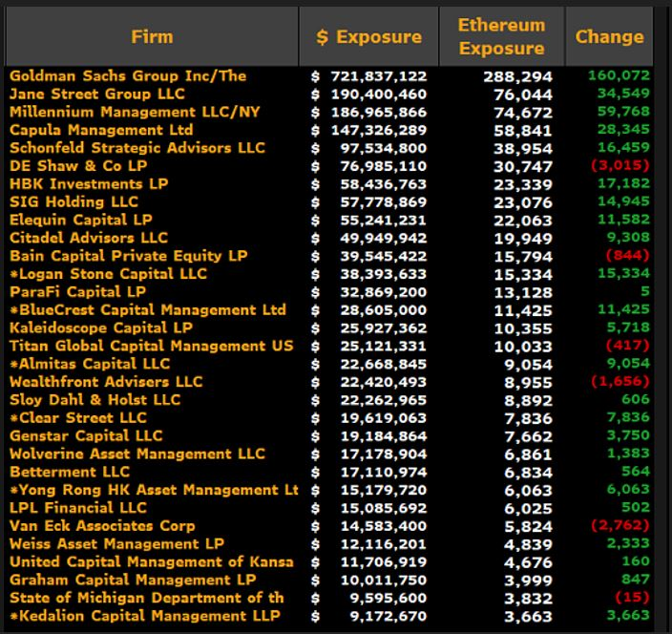The width and height of the screenshot is (672, 634).
Task: Click Goldman Sachs exposure value 721,837,122
Action: click(x=375, y=75)
